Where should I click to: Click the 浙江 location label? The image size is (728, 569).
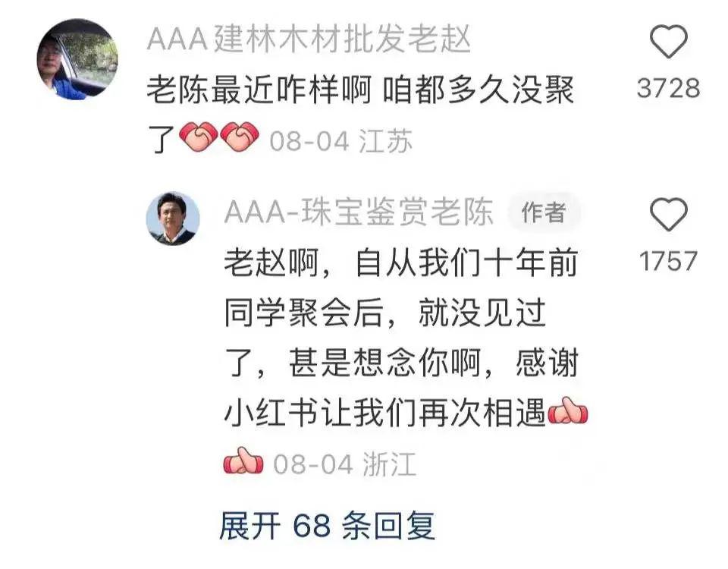pos(389,464)
